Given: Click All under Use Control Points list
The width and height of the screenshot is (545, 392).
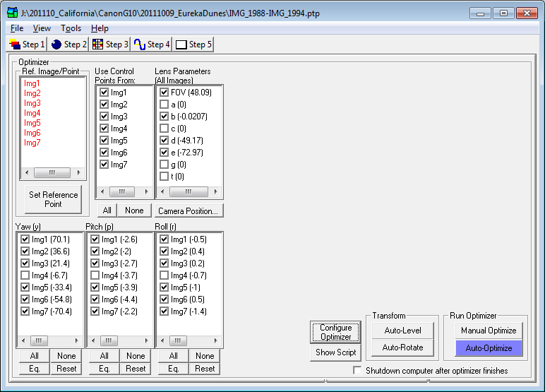Looking at the screenshot, I should click(107, 210).
